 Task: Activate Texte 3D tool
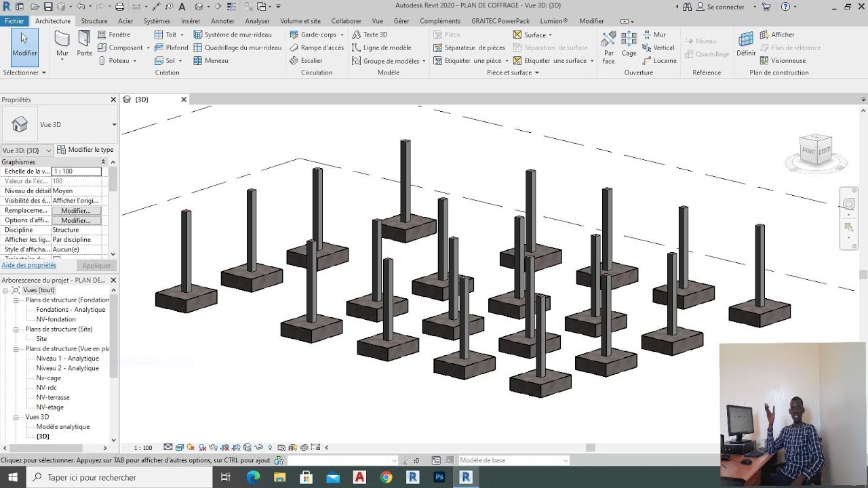tap(370, 35)
